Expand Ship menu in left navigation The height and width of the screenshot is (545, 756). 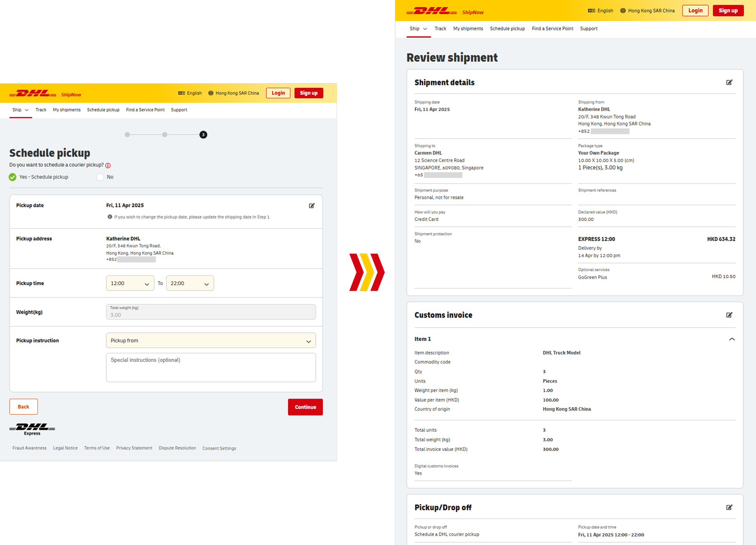pyautogui.click(x=20, y=110)
